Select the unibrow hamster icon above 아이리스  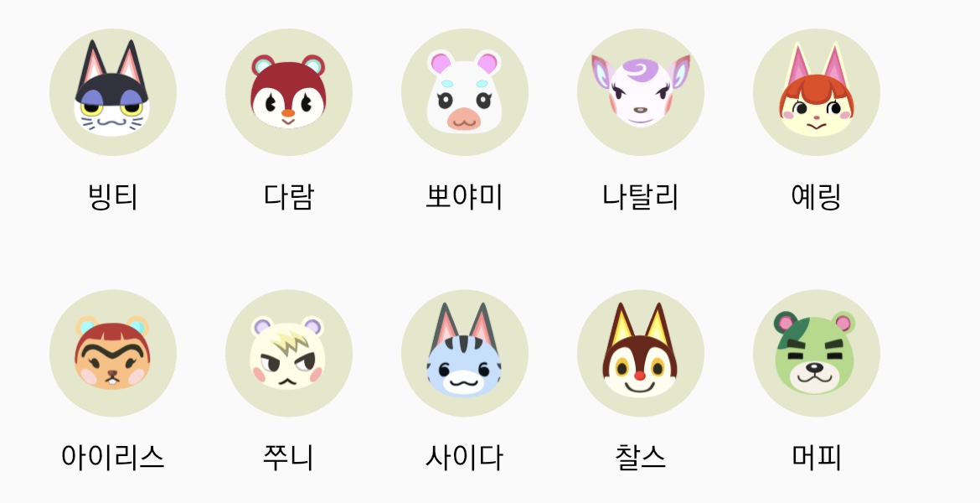[112, 353]
